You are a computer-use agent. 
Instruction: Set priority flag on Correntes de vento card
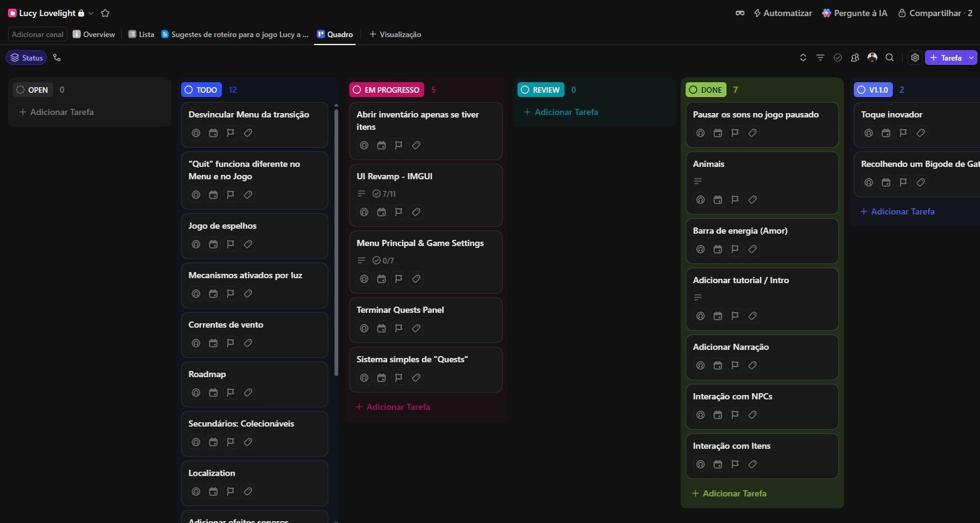tap(231, 343)
